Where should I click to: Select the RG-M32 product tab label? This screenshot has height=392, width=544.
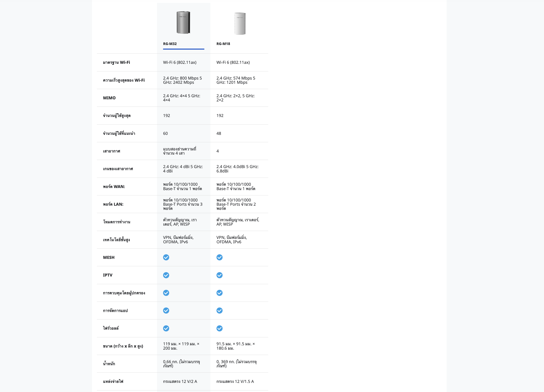click(x=170, y=44)
